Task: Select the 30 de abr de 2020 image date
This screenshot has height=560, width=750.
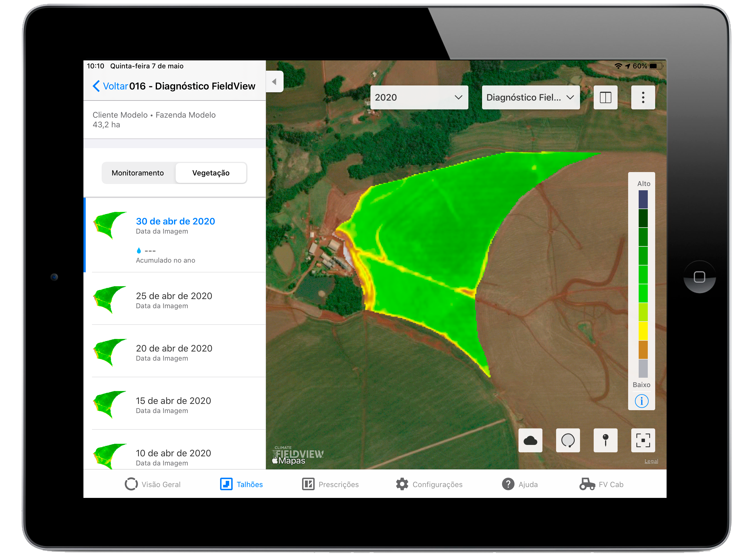Action: pyautogui.click(x=175, y=235)
